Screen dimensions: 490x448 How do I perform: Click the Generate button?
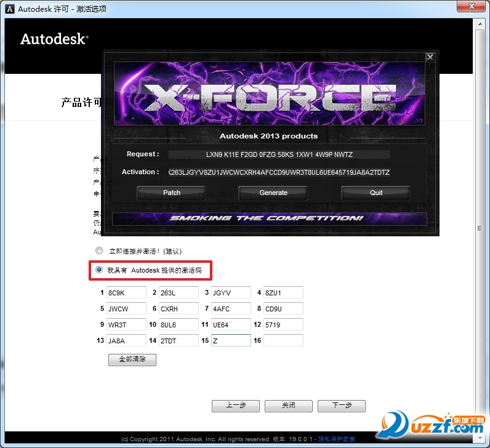pyautogui.click(x=273, y=193)
